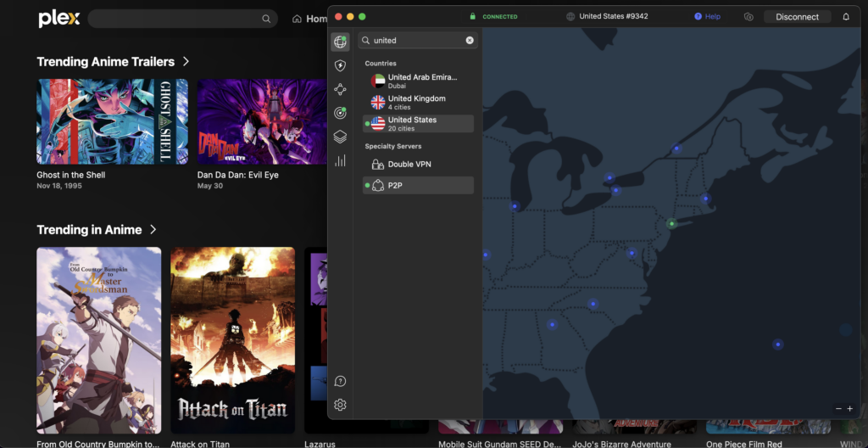Image resolution: width=868 pixels, height=448 pixels.
Task: Clear the 'united' search text
Action: [470, 41]
